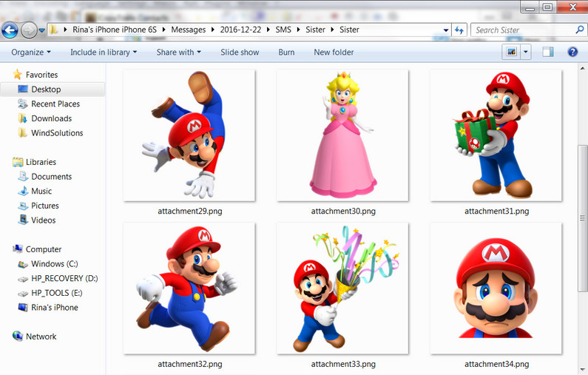Open the Help question mark icon
This screenshot has width=588, height=375.
tap(572, 52)
